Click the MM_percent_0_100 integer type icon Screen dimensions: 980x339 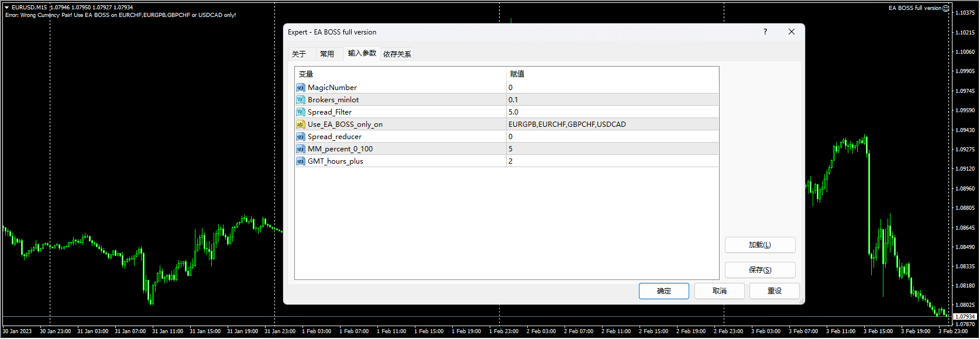click(x=300, y=149)
